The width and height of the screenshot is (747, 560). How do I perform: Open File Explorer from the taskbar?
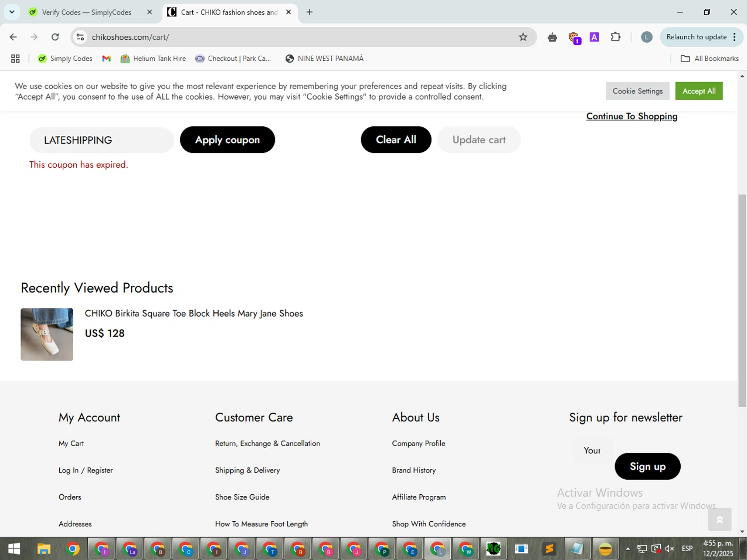point(44,549)
